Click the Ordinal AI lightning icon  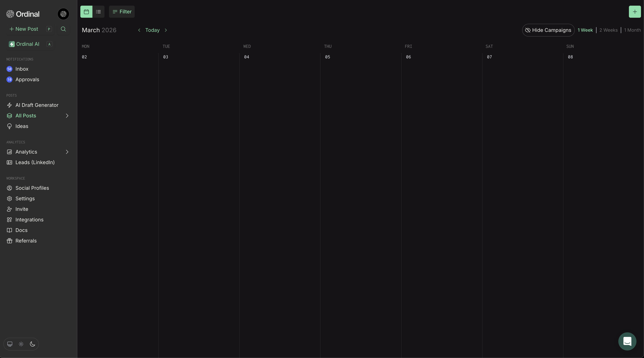tap(12, 44)
